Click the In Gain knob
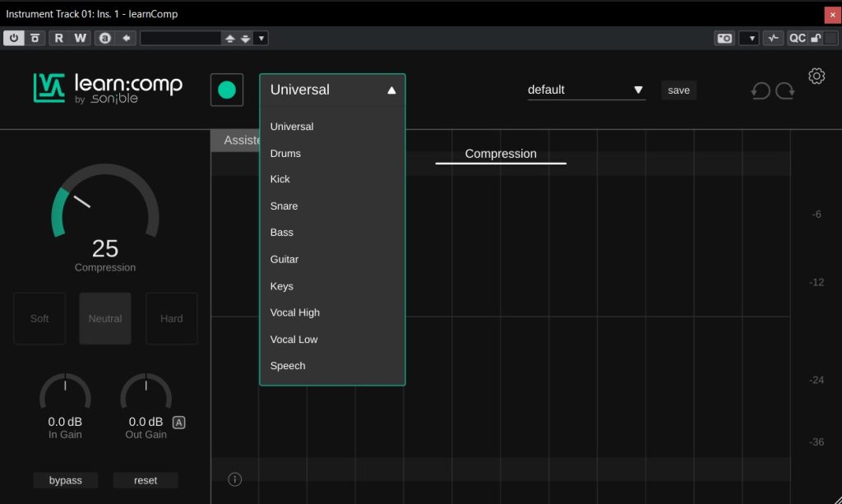Image resolution: width=842 pixels, height=504 pixels. point(65,392)
